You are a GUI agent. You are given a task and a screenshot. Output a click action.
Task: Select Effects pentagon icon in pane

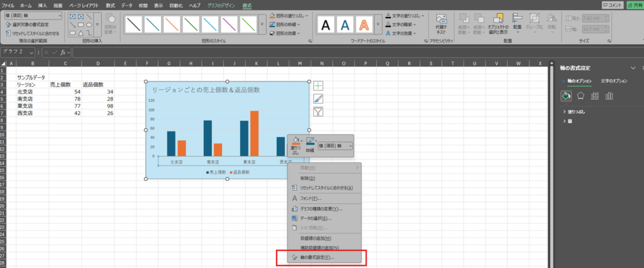(x=581, y=96)
